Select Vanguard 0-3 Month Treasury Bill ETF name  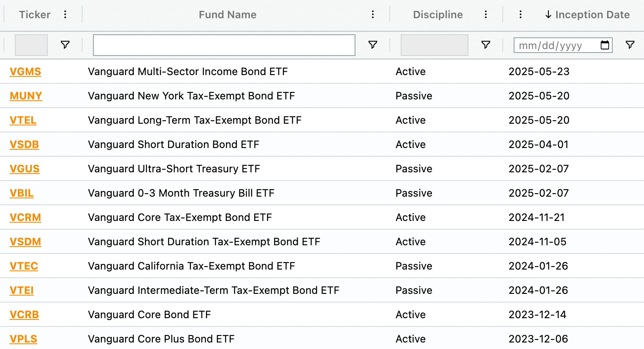point(181,193)
